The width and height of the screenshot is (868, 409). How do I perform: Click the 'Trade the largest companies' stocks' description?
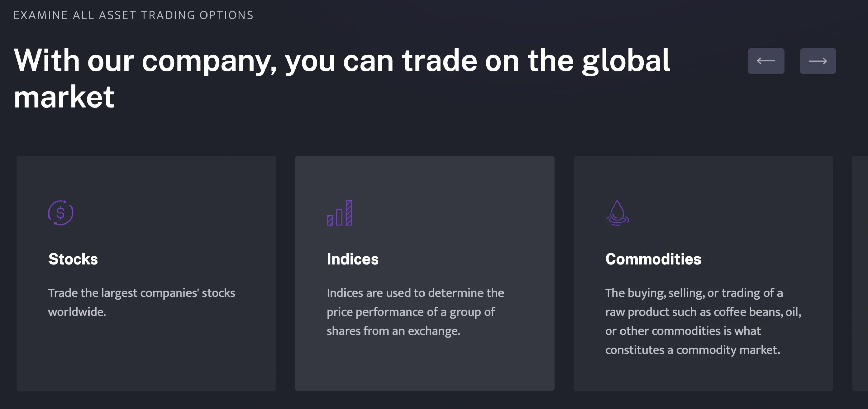pyautogui.click(x=141, y=302)
